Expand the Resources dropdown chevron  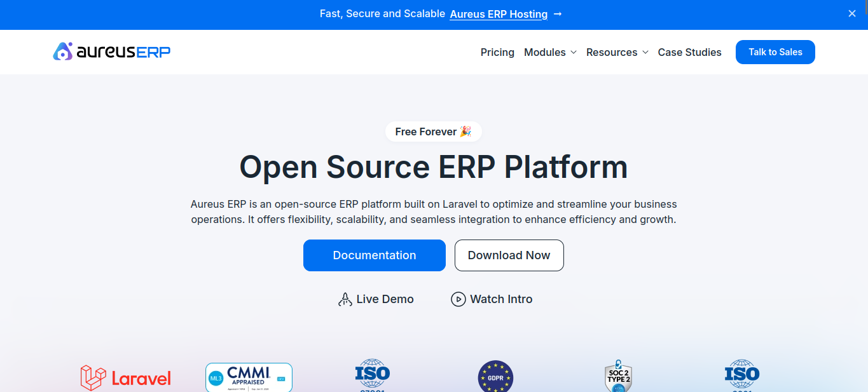pos(645,52)
